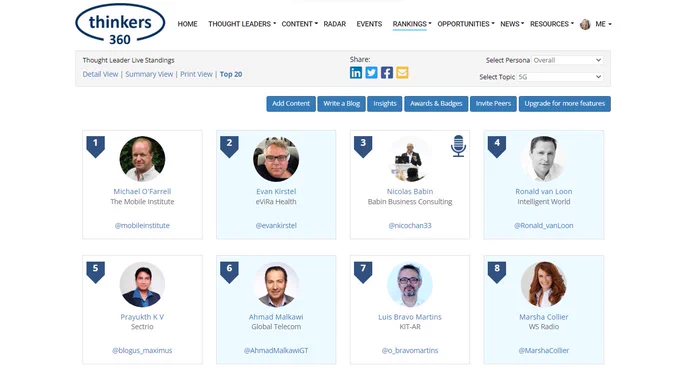Screen dimensions: 680x380
Task: Click the microphone icon on Nicolas Babin's card
Action: coord(458,146)
